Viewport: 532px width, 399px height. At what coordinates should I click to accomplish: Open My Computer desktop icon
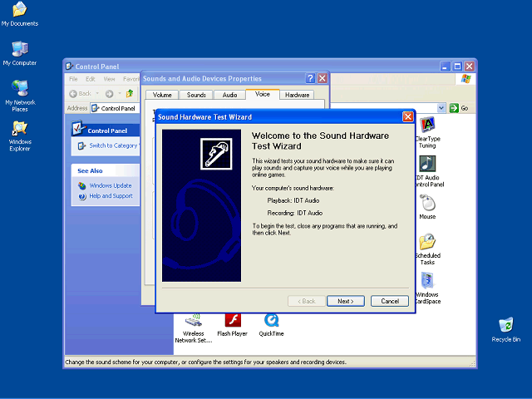pos(20,53)
